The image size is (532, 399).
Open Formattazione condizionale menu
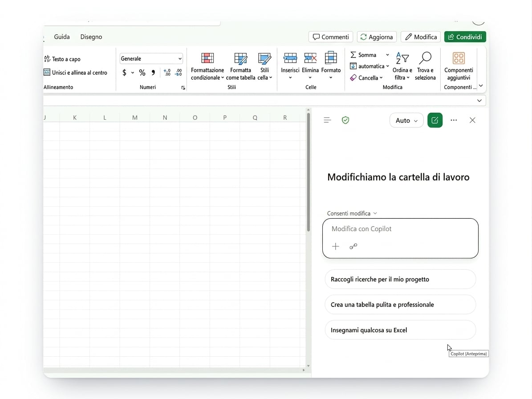click(207, 66)
